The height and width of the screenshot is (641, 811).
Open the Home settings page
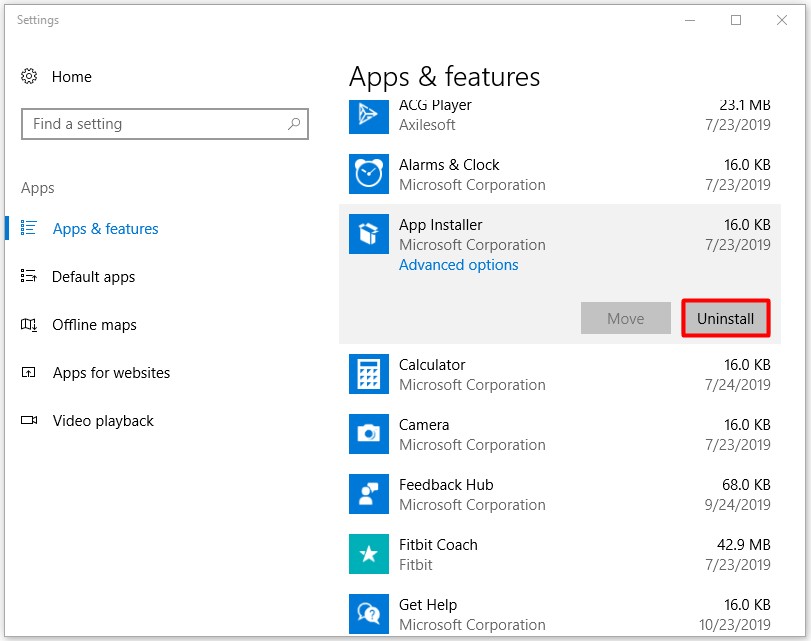pos(72,77)
